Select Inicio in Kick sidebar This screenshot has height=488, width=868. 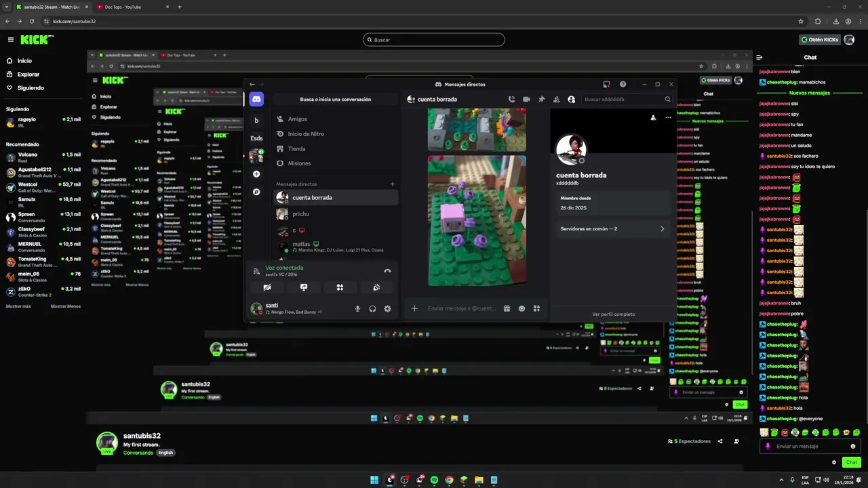coord(24,61)
